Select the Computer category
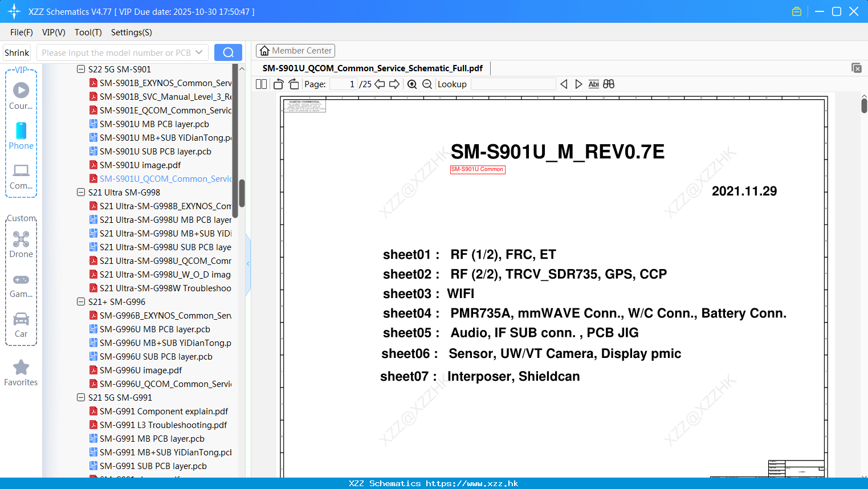868x489 pixels. click(x=21, y=176)
